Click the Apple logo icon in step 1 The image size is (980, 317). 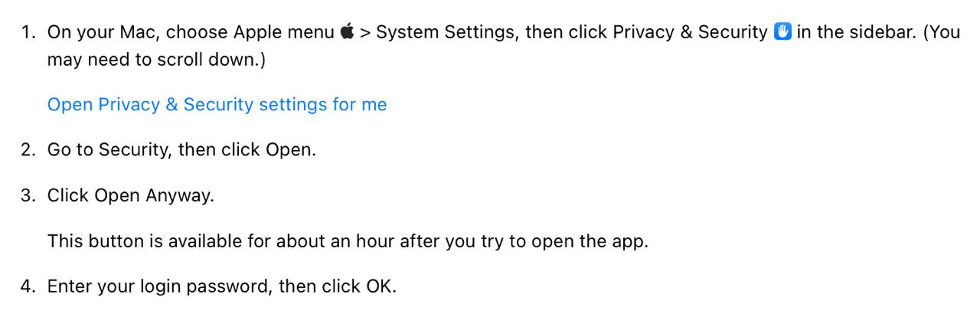(347, 32)
